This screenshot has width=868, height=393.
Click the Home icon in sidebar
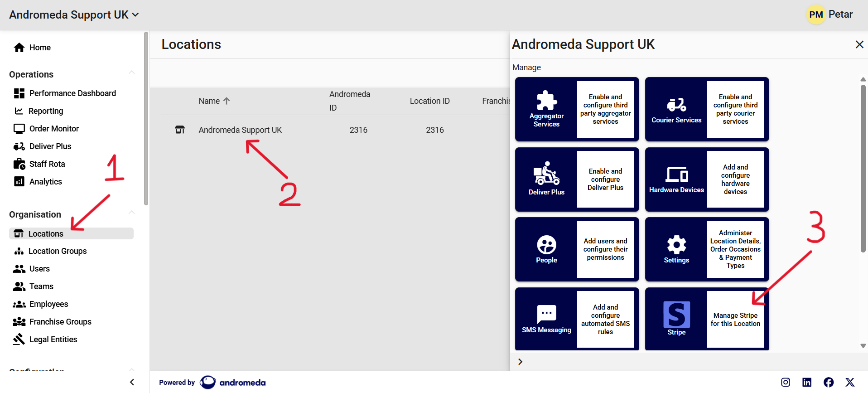(x=19, y=48)
